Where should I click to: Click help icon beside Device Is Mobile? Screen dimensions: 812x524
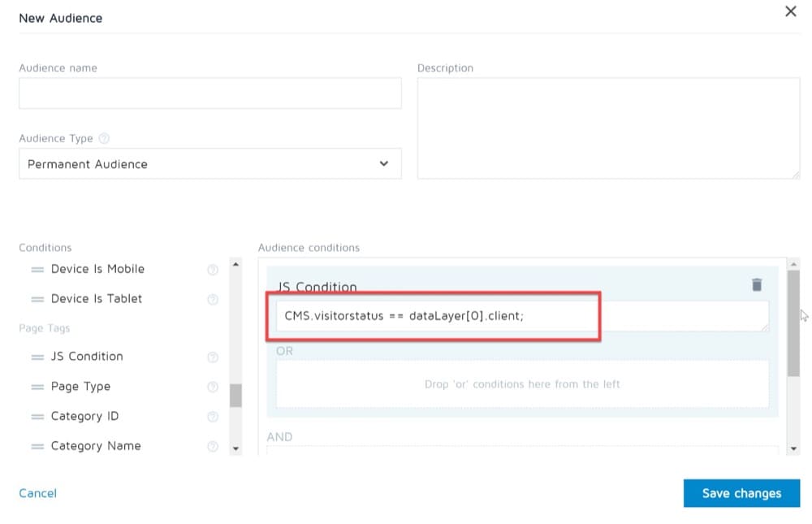[x=213, y=270]
